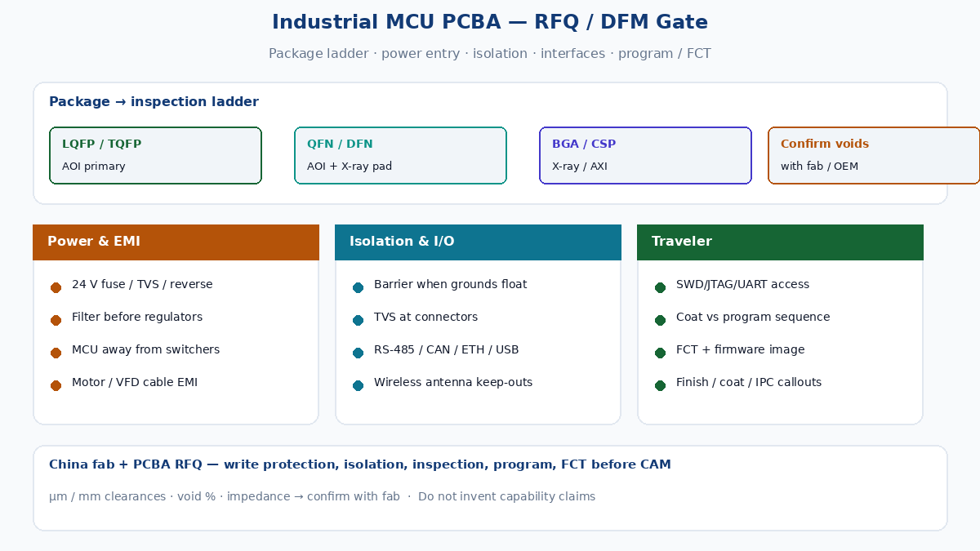Click the bullet beside Barrier when grounds float
Image resolution: width=980 pixels, height=551 pixels.
click(358, 287)
